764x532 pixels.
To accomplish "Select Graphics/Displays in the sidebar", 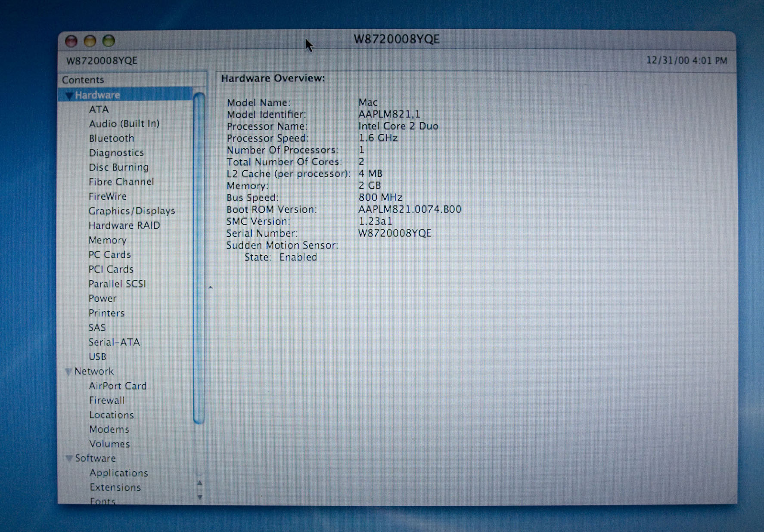I will [x=132, y=211].
